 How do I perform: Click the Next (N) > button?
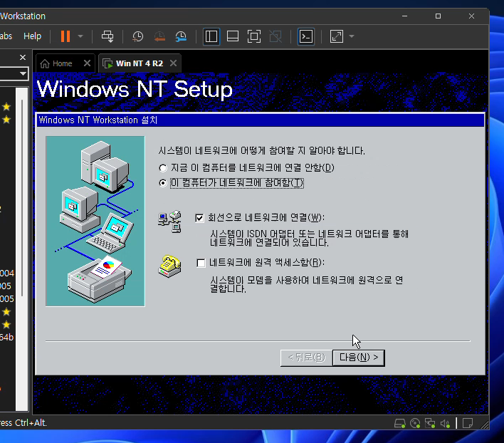[359, 358]
